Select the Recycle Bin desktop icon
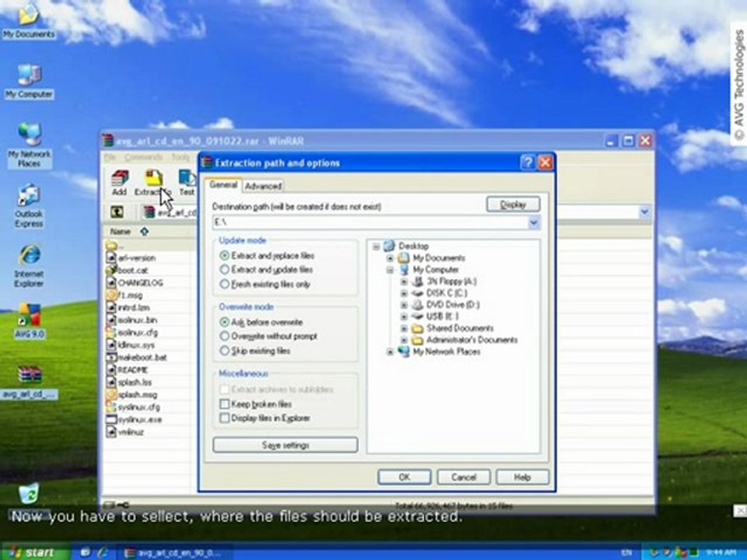 click(x=29, y=500)
